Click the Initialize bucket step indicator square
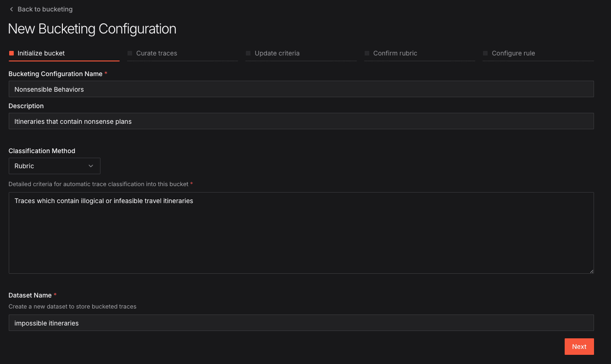 coord(11,53)
